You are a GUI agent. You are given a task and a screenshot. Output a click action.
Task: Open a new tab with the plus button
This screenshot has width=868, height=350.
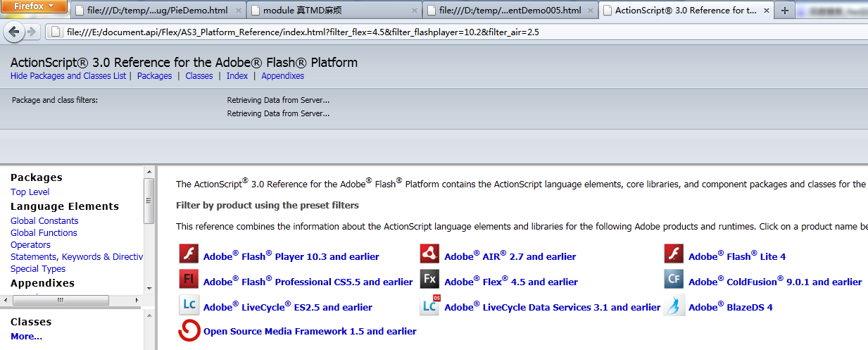(x=785, y=11)
